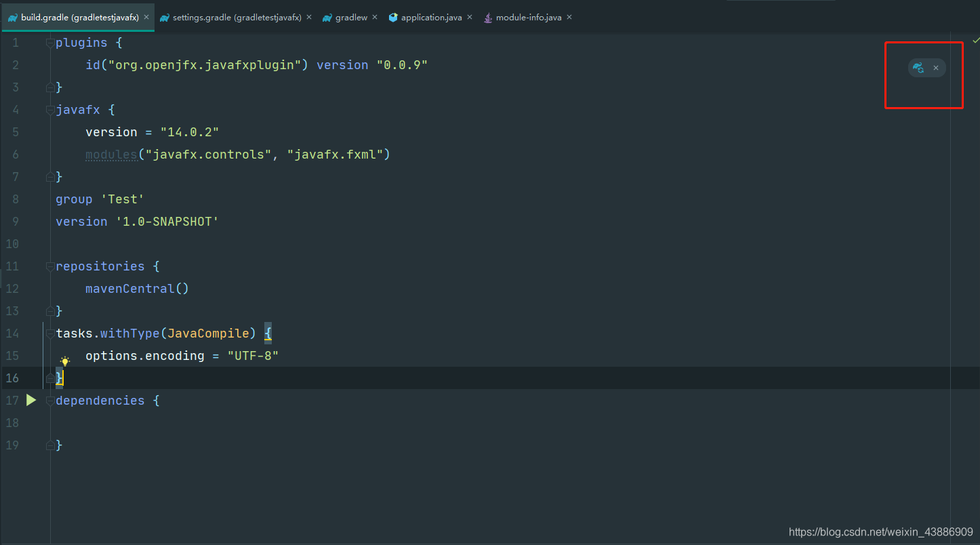Switch to the gradlew tab

click(351, 18)
